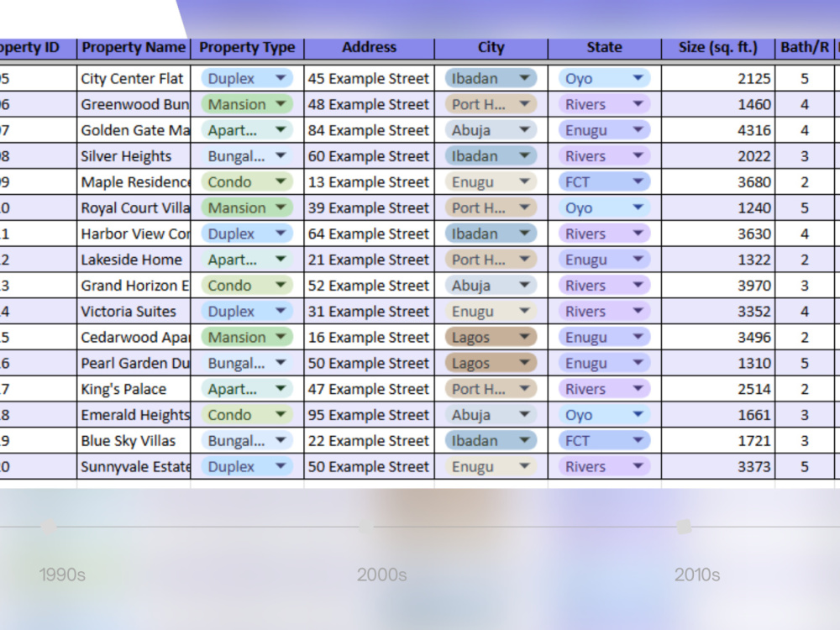The image size is (840, 630).
Task: Open Property Type dropdown for City Center Flat
Action: (x=247, y=79)
